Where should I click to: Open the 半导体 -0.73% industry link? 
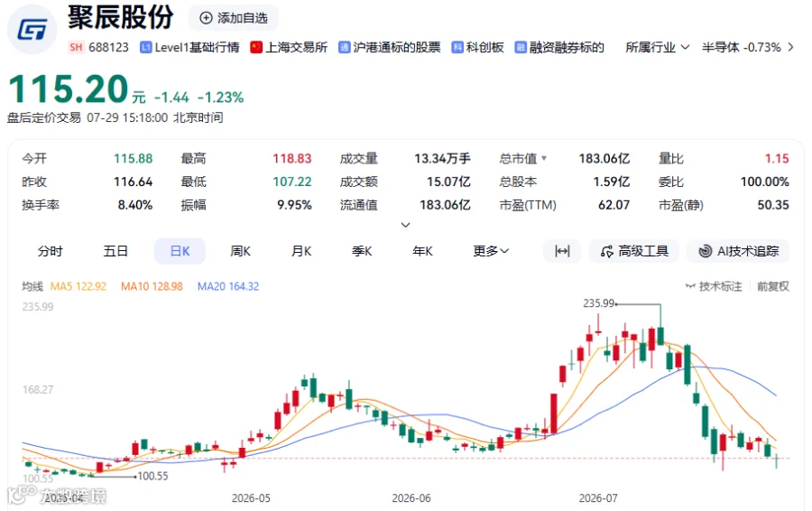[741, 47]
